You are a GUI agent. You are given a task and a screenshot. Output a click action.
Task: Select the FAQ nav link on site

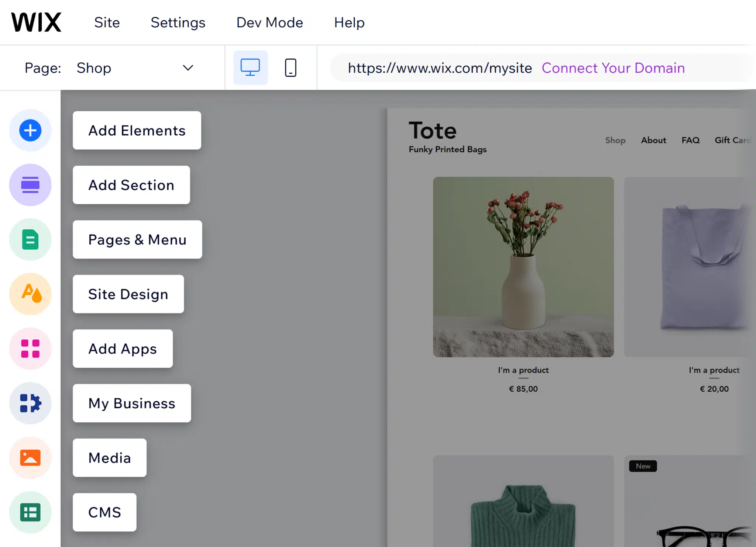click(690, 140)
